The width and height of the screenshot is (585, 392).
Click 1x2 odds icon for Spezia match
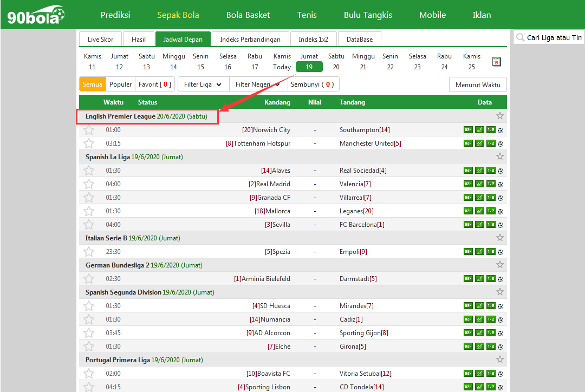[x=491, y=252]
